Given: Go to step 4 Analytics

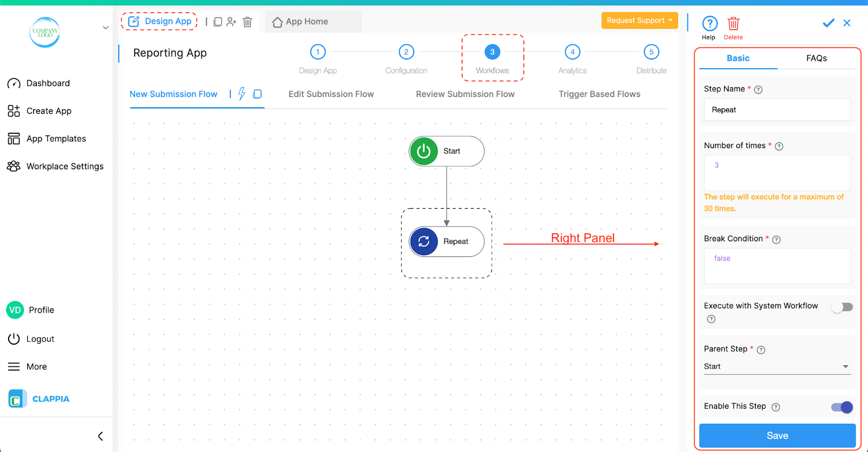Looking at the screenshot, I should pos(572,52).
